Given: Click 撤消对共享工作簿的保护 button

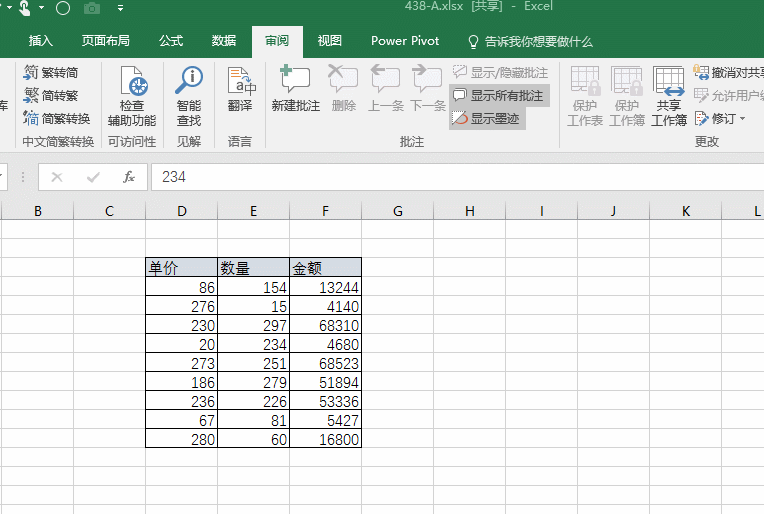Looking at the screenshot, I should click(728, 73).
